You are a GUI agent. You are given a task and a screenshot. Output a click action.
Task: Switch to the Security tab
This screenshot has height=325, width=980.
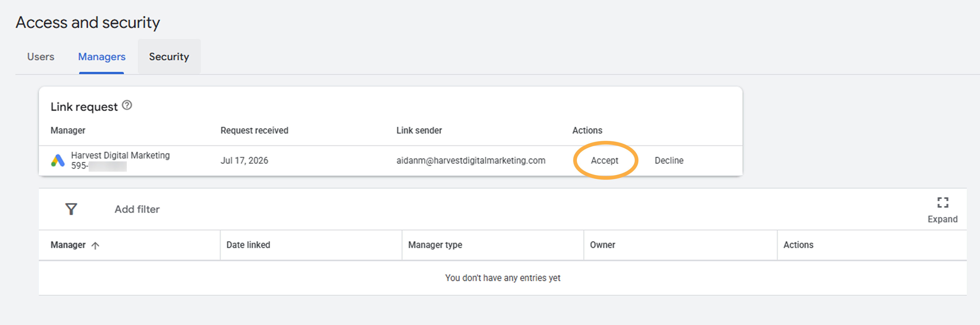(169, 57)
